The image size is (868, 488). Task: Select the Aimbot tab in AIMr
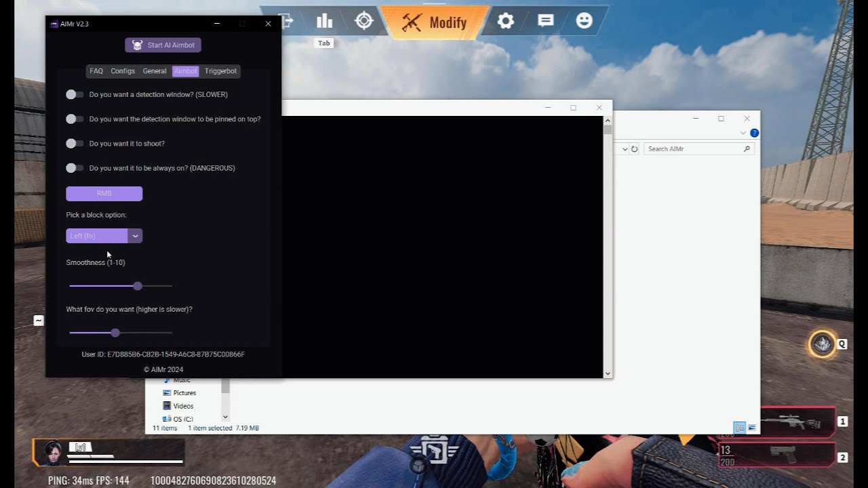[185, 71]
